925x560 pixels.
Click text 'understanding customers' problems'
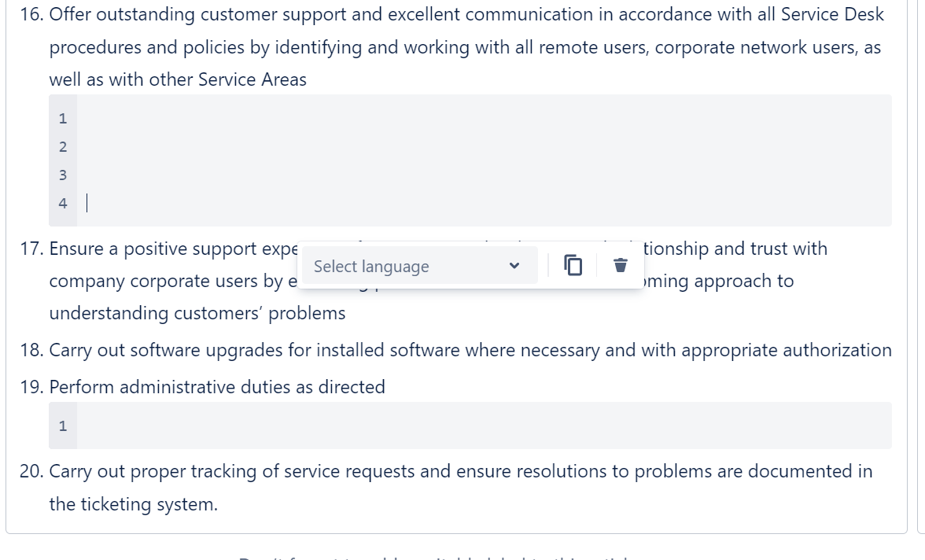[x=197, y=313]
